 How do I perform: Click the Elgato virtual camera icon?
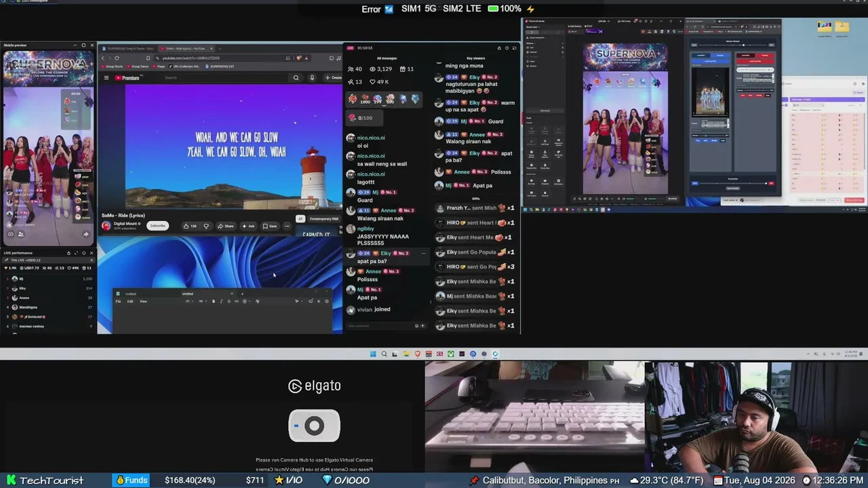point(314,426)
